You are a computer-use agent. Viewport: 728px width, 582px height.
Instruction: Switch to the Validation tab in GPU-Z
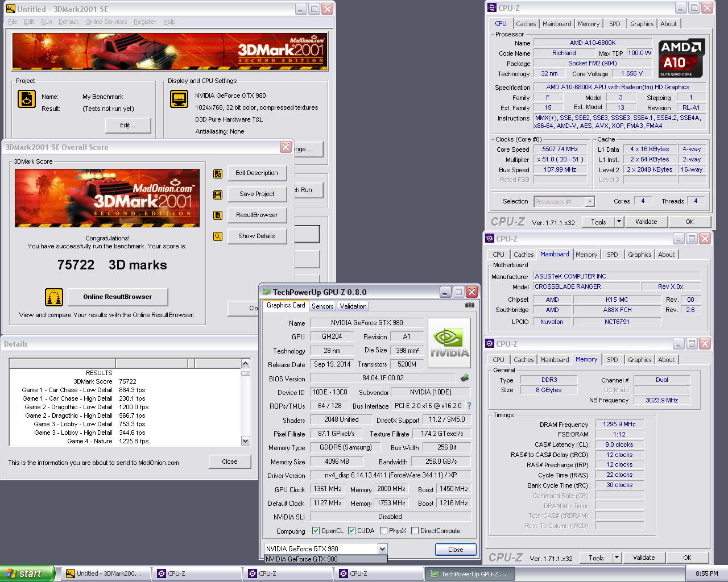pyautogui.click(x=353, y=306)
